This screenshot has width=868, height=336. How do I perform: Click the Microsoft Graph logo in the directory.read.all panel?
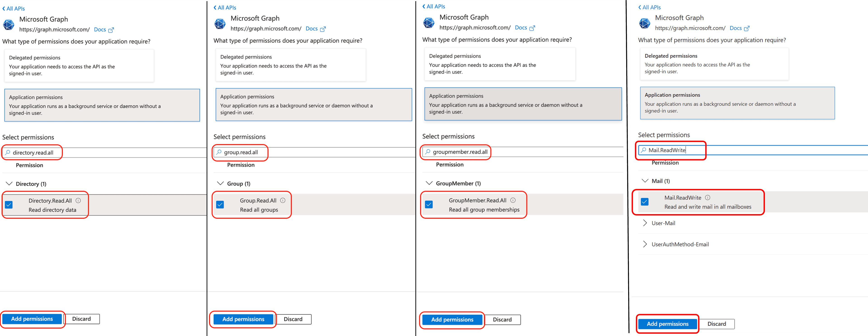tap(9, 25)
